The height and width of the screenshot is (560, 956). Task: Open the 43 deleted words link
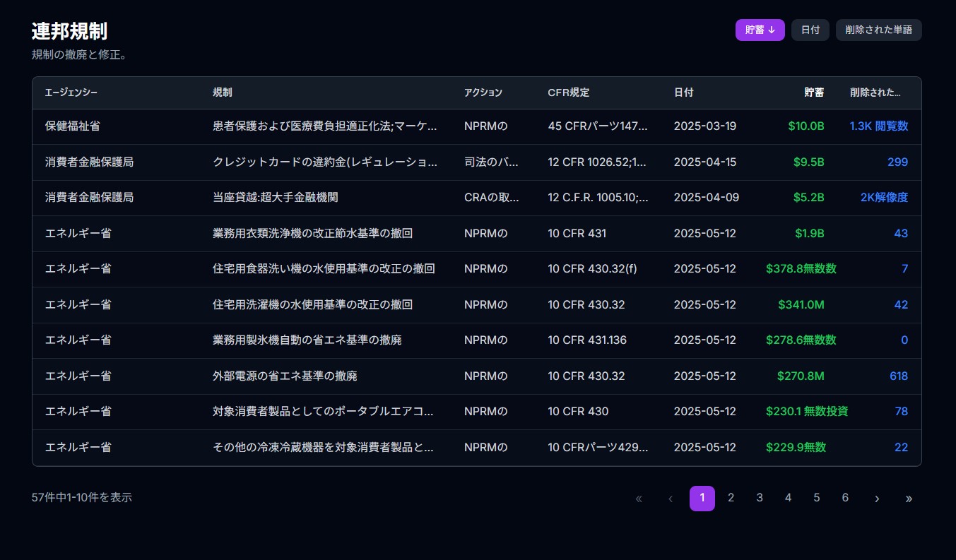[901, 233]
